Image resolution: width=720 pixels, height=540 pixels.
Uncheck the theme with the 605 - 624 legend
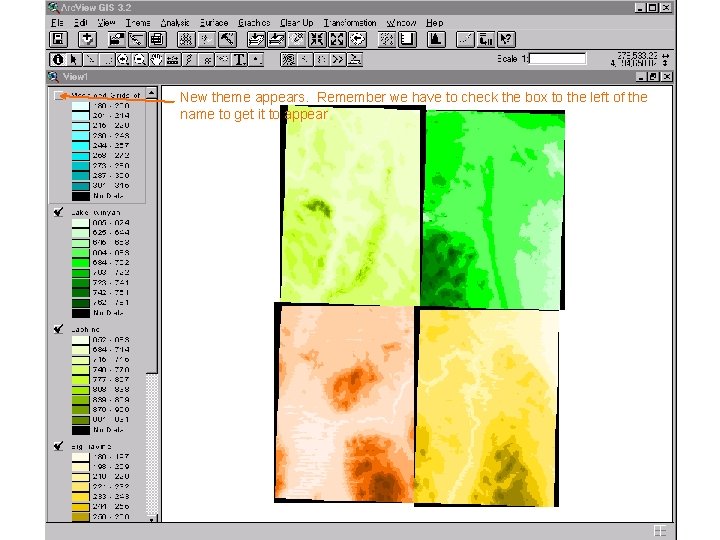(58, 212)
